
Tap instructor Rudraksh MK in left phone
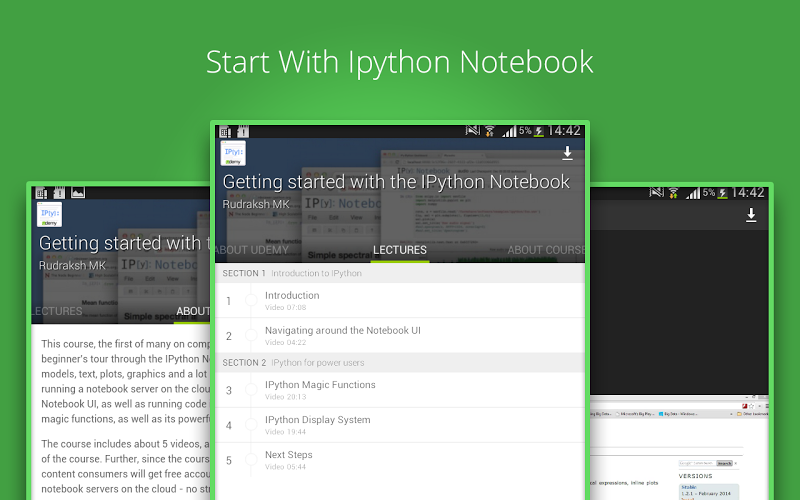[x=72, y=265]
